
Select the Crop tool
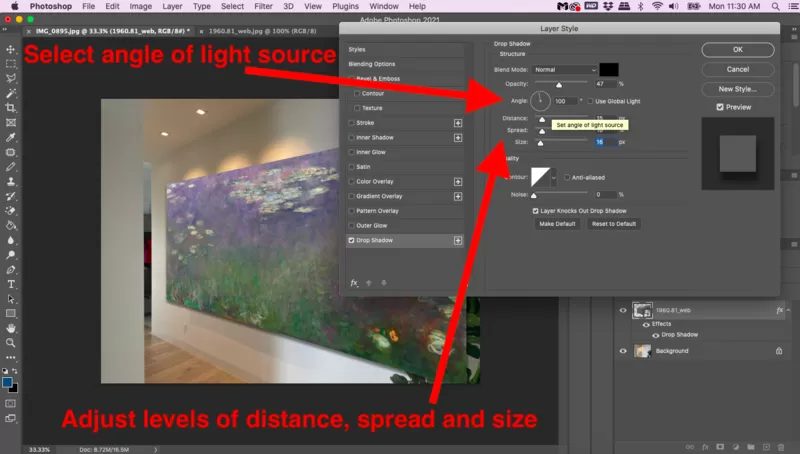click(x=11, y=108)
